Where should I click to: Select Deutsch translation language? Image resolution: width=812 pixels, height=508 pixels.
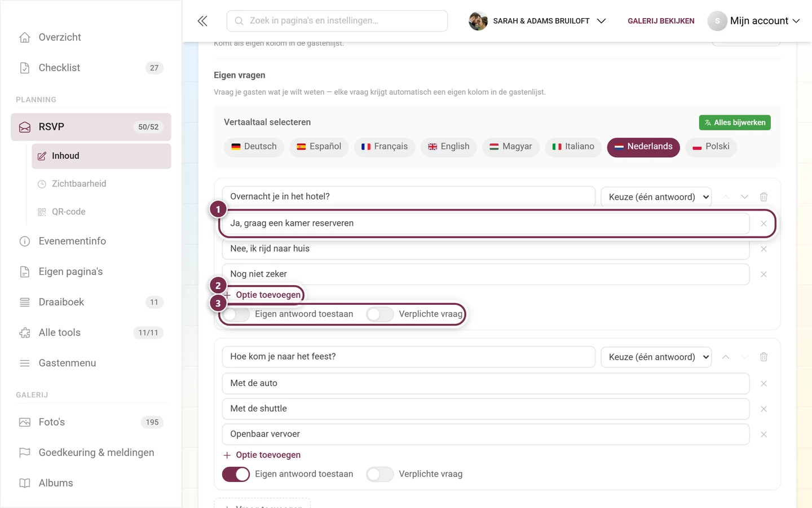[254, 147]
